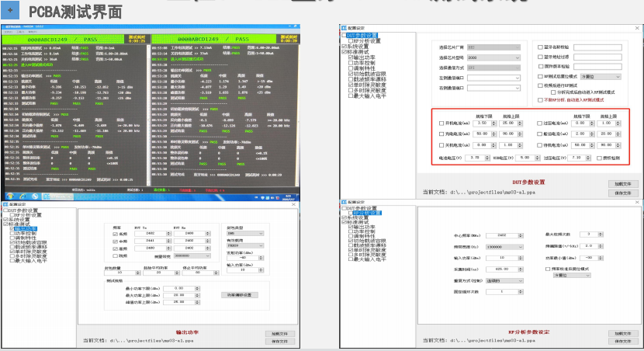Viewport: 644px width, 351px height.
Task: Open 右侧通信端口 dropdown
Action: (x=493, y=88)
